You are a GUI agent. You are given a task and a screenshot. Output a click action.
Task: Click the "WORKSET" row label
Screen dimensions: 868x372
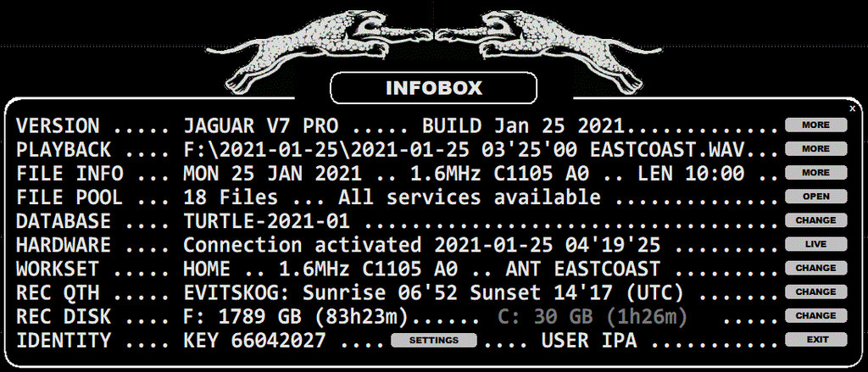[x=58, y=269]
